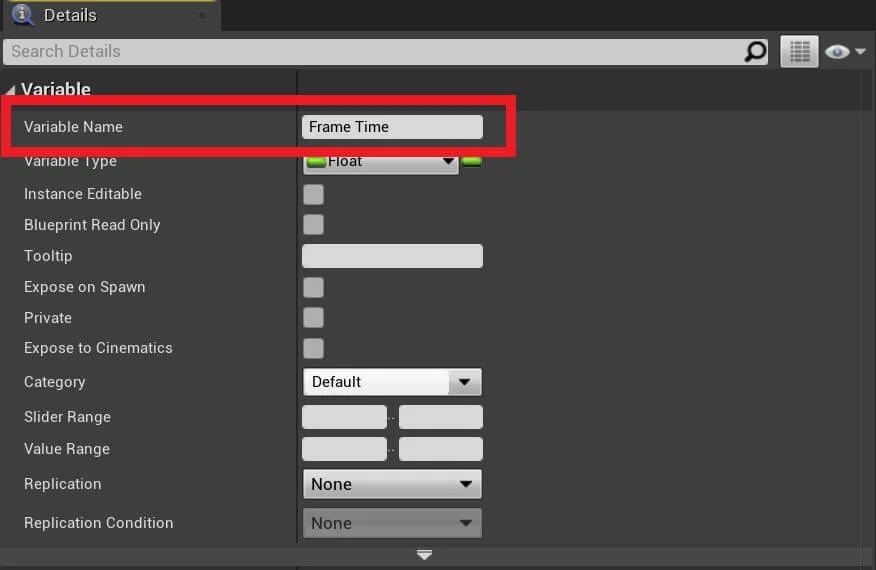Viewport: 876px width, 570px height.
Task: Select the Details tab
Action: click(70, 15)
